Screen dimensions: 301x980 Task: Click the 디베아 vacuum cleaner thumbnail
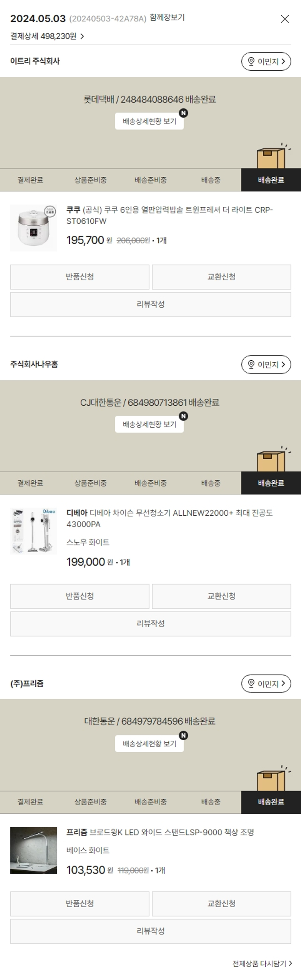click(x=34, y=531)
